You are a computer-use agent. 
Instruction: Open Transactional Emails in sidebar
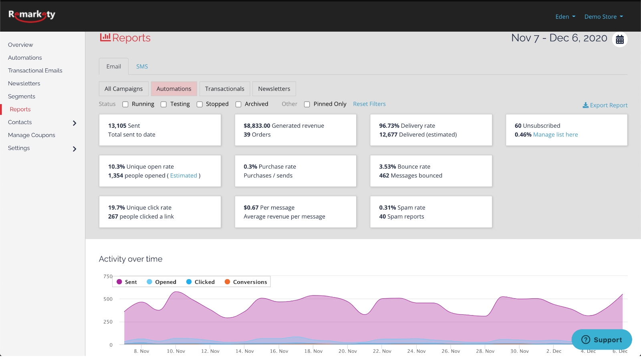click(x=35, y=70)
